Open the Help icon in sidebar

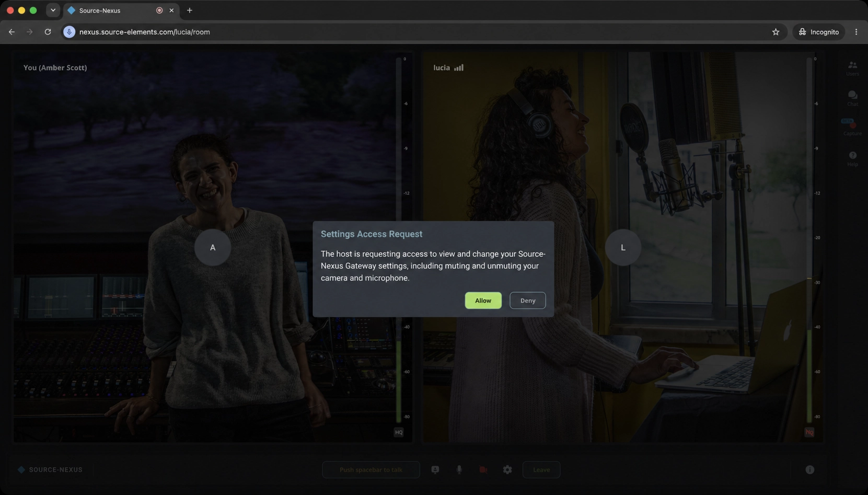(852, 158)
